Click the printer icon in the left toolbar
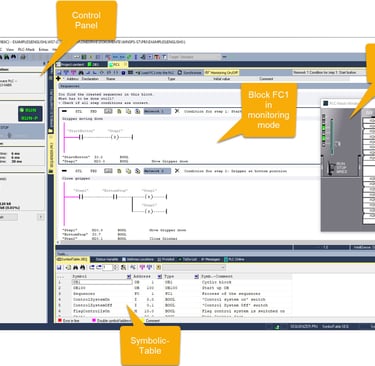Screen dimensions: 375x366 pos(23,57)
